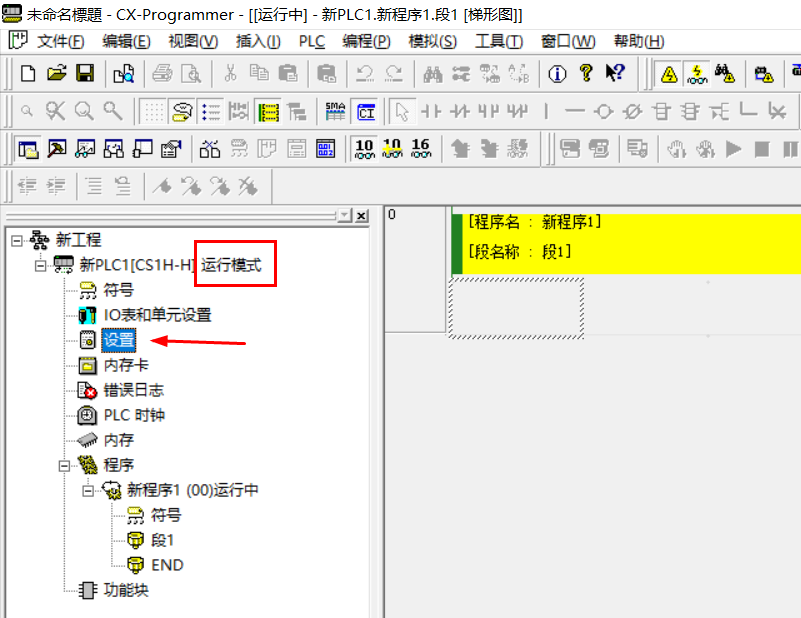The image size is (801, 618).
Task: Open the 帮助(H) menu
Action: coord(639,41)
